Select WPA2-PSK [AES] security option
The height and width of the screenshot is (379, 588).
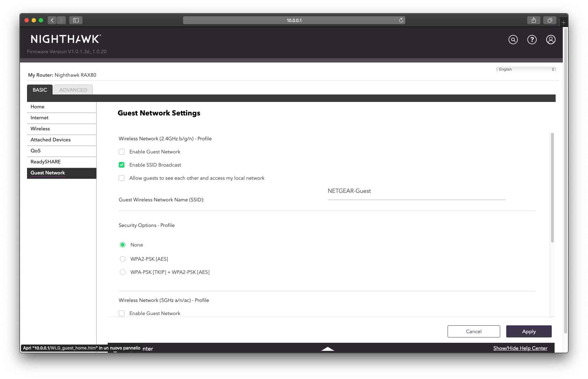click(123, 259)
